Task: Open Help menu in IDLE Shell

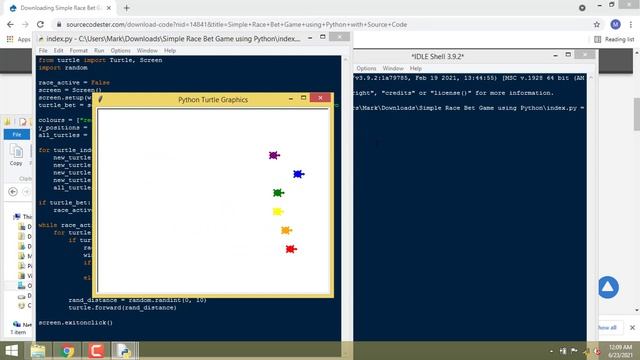Action: click(x=416, y=68)
